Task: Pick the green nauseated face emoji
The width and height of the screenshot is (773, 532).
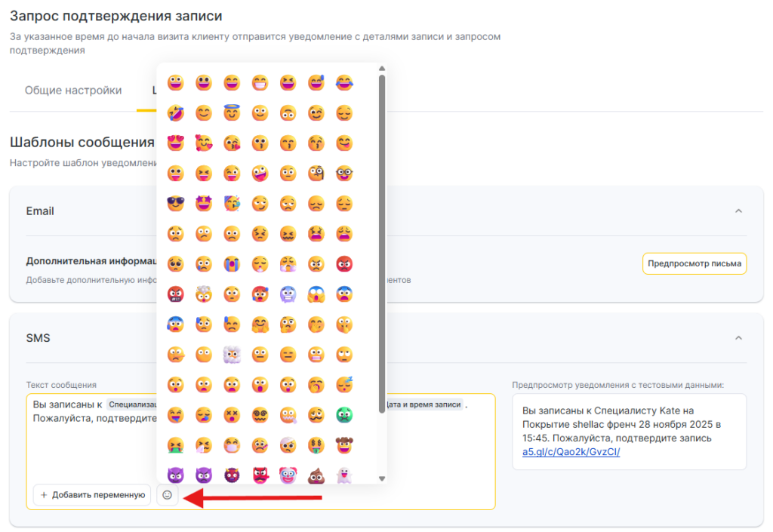Action: point(344,415)
